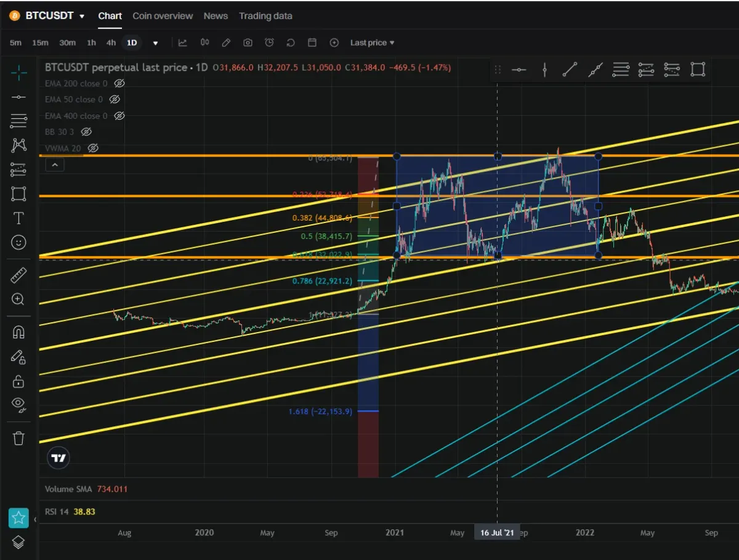Show the VWMA 20 indicator
This screenshot has height=560, width=739.
[93, 148]
